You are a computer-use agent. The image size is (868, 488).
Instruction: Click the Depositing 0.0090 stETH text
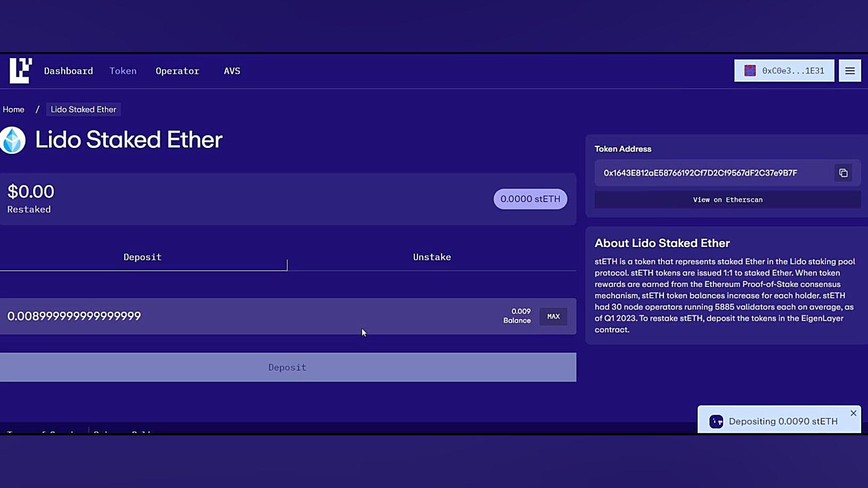tap(783, 421)
